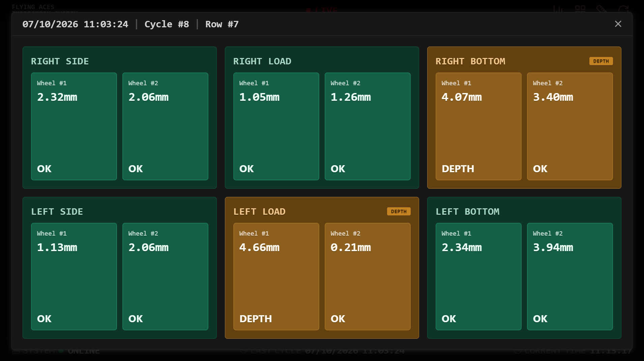Select the LEFT SIDE panel title

(57, 212)
